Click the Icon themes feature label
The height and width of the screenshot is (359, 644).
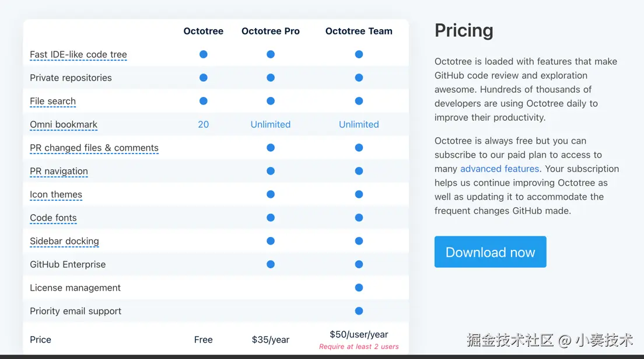[x=56, y=194]
